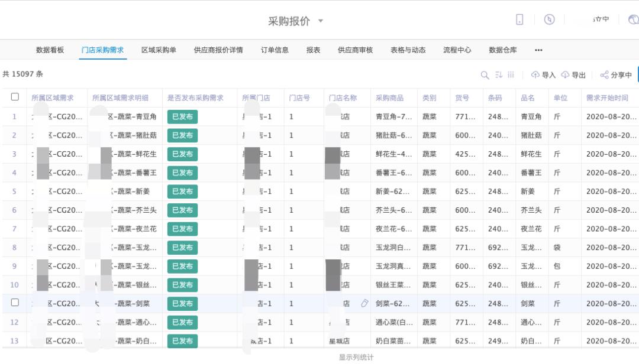This screenshot has width=639, height=364.
Task: Switch to the 订单信息 tab
Action: tap(276, 50)
